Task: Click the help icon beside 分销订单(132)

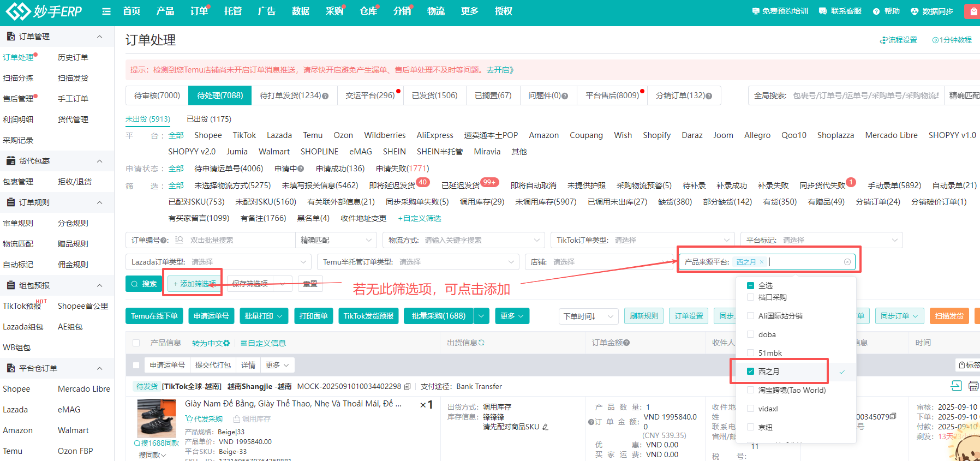Action: click(x=709, y=96)
